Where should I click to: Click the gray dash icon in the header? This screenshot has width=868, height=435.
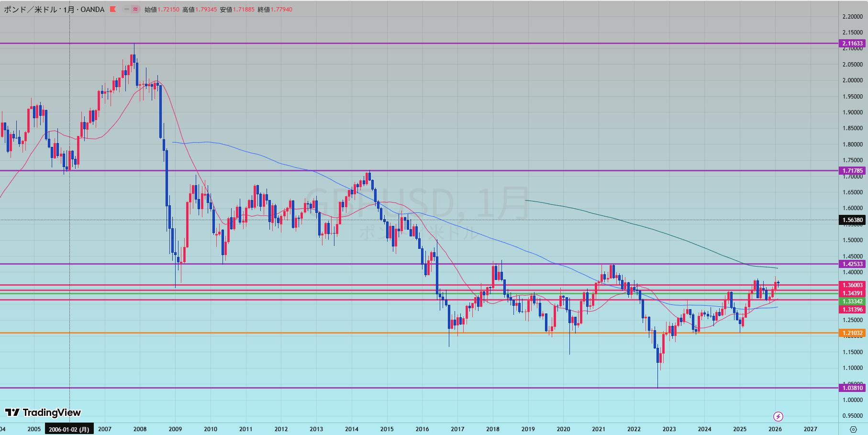127,9
